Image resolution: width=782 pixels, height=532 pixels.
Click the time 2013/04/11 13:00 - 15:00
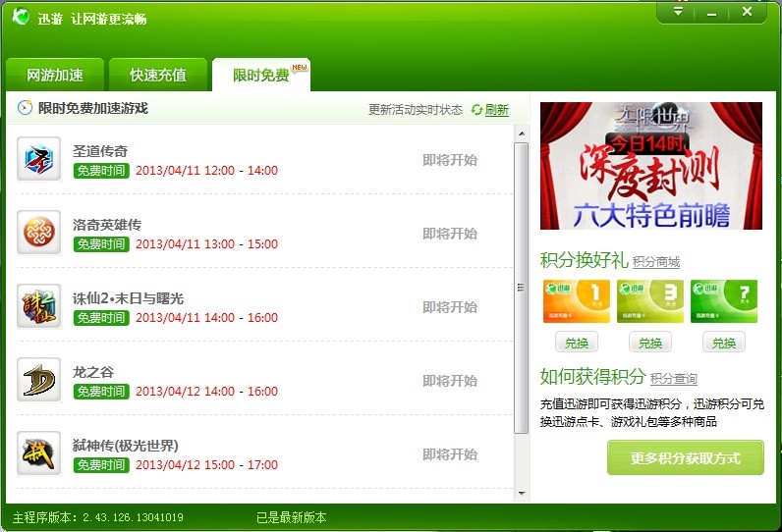206,244
